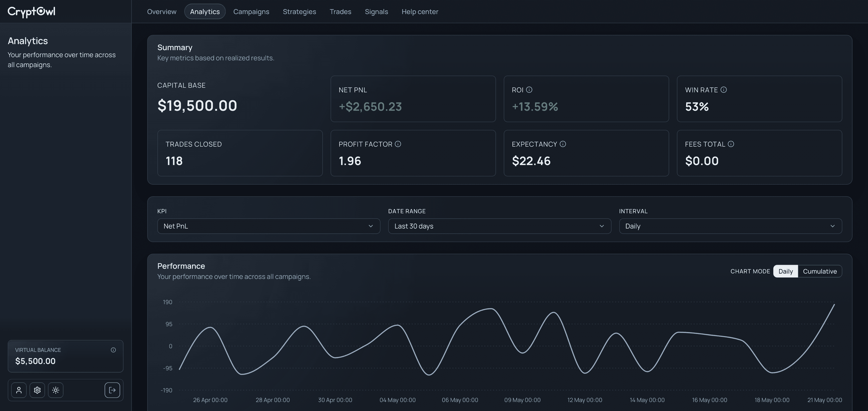
Task: Click the Performance section heading
Action: pyautogui.click(x=181, y=266)
